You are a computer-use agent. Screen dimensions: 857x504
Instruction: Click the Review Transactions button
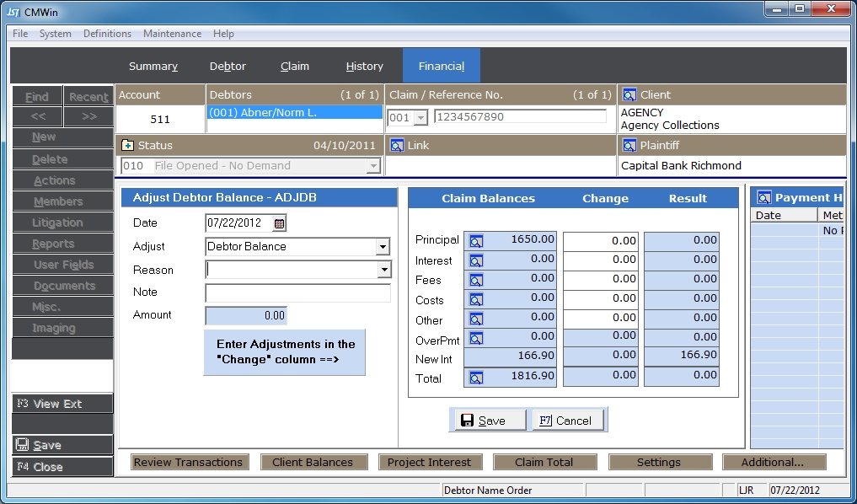point(188,462)
